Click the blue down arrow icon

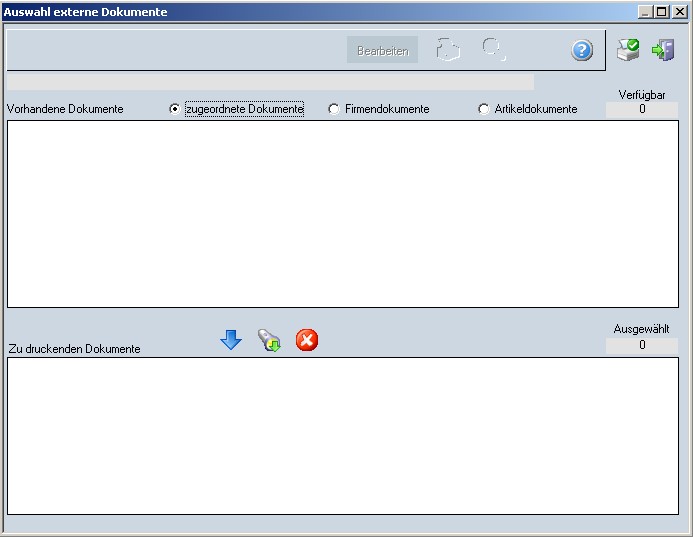click(x=231, y=341)
